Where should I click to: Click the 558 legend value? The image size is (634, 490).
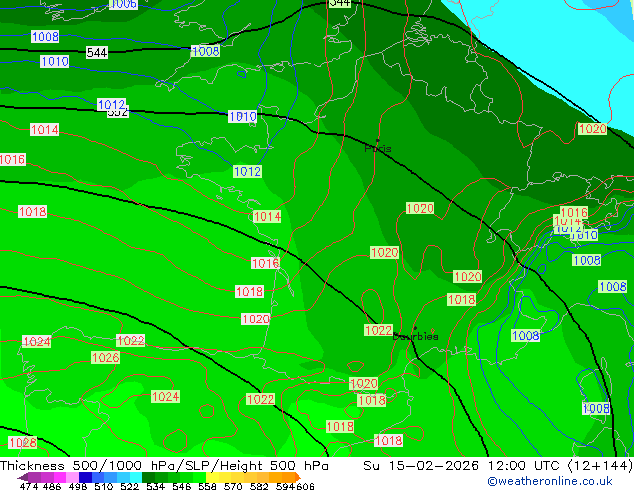[207, 486]
